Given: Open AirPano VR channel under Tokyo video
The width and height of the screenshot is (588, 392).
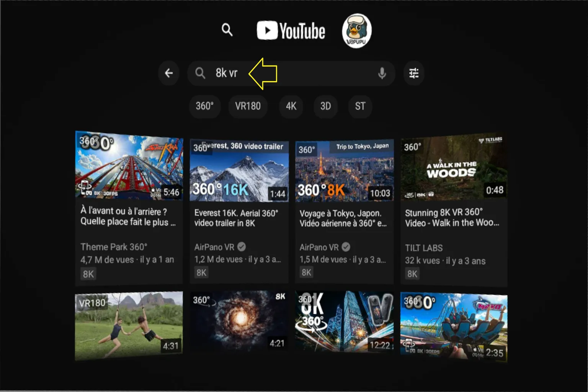Looking at the screenshot, I should (x=319, y=247).
